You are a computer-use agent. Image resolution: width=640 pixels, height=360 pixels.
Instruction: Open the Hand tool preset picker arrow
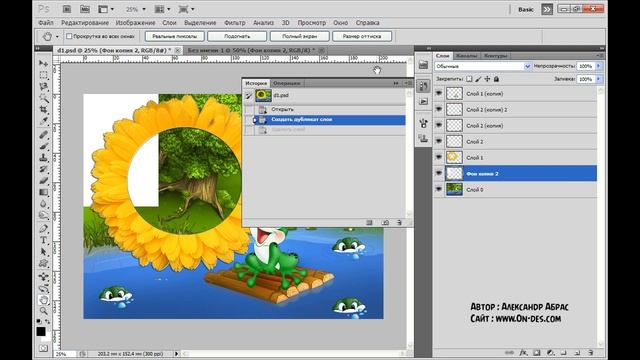57,37
